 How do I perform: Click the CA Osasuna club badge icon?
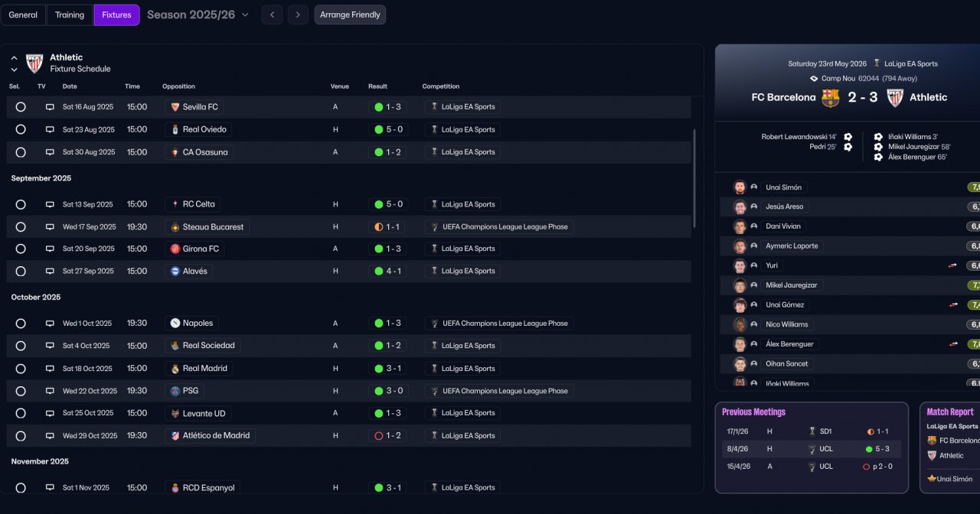coord(175,152)
